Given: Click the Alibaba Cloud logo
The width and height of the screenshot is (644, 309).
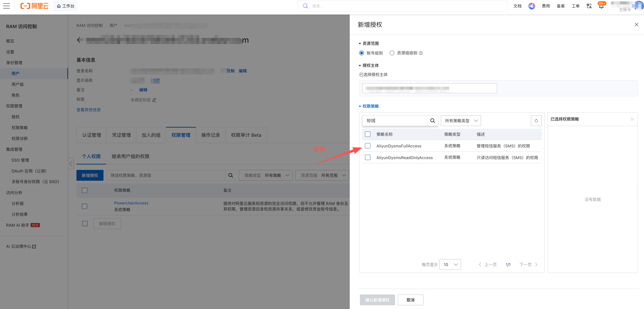Looking at the screenshot, I should 34,6.
